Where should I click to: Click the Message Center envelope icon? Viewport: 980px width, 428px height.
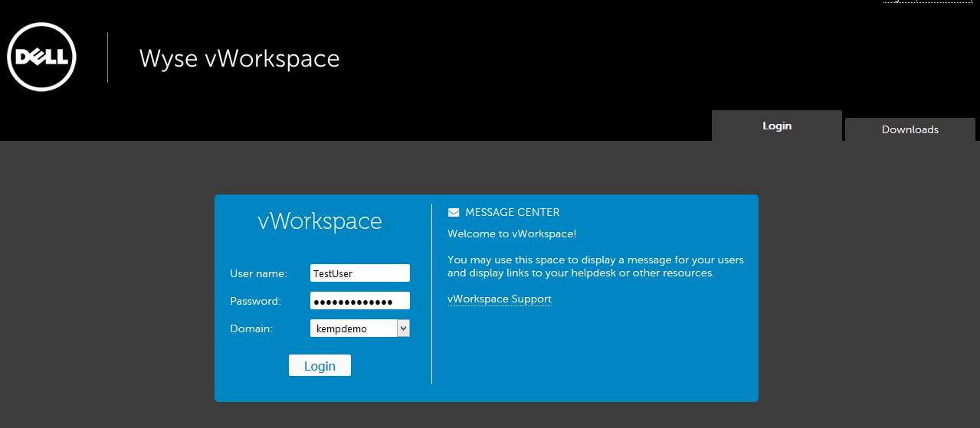coord(454,212)
